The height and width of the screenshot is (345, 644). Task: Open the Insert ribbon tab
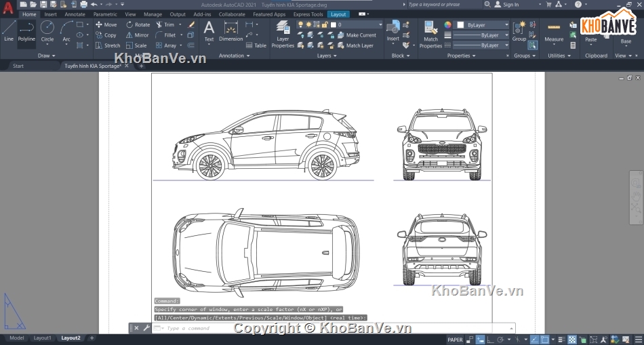click(x=51, y=14)
